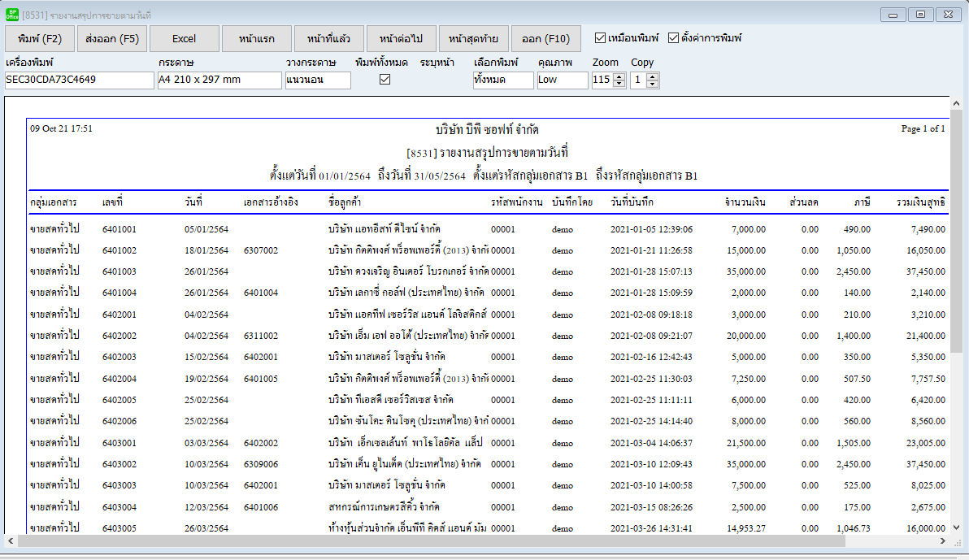
Task: Click the BP Office app icon in title bar
Action: coord(11,14)
